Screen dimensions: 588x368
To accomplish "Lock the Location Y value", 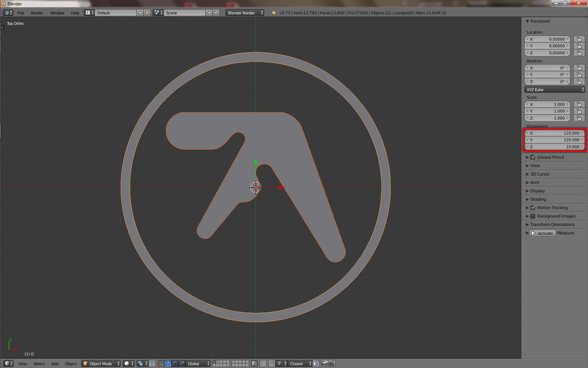I will 579,46.
